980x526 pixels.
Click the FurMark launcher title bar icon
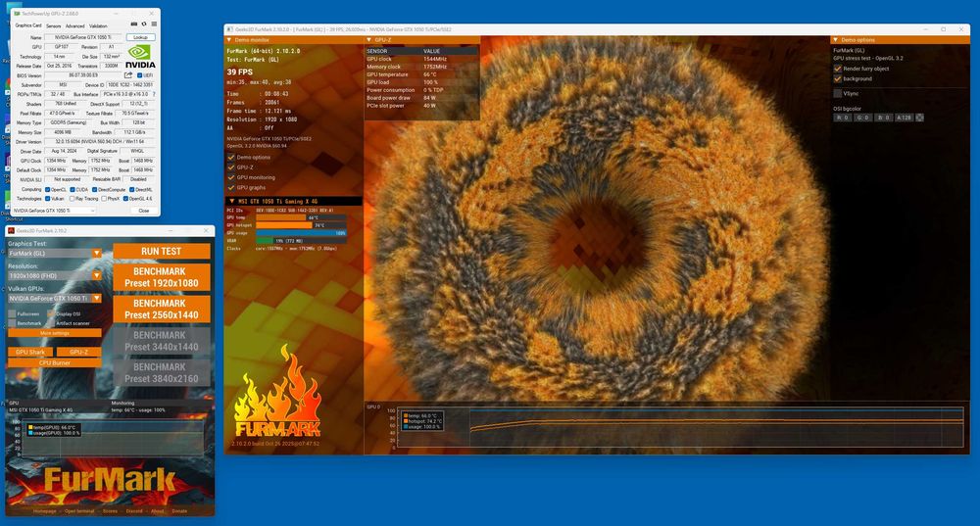pyautogui.click(x=11, y=230)
